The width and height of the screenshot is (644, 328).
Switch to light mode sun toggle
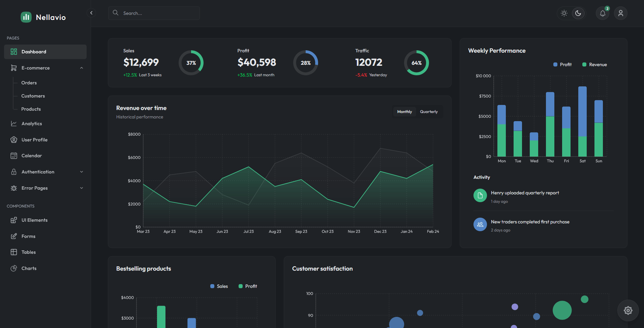[564, 13]
